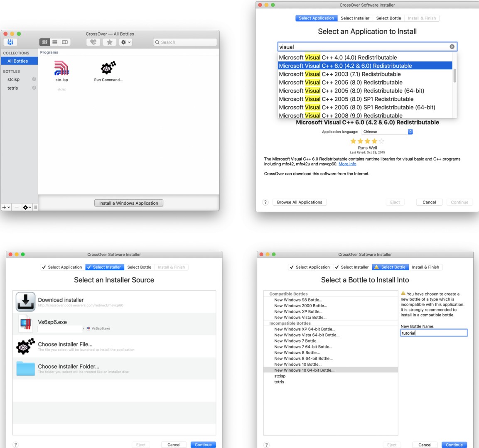Open the bottom-left gear menu in sidebar
Viewport: 479px width, 448px height.
[27, 207]
